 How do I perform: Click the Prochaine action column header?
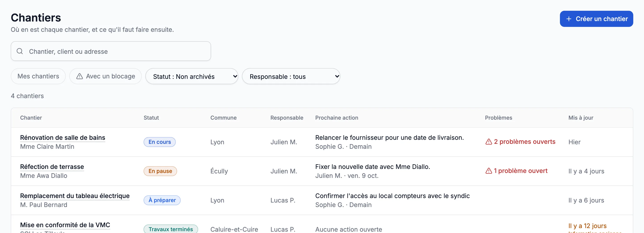pyautogui.click(x=337, y=118)
